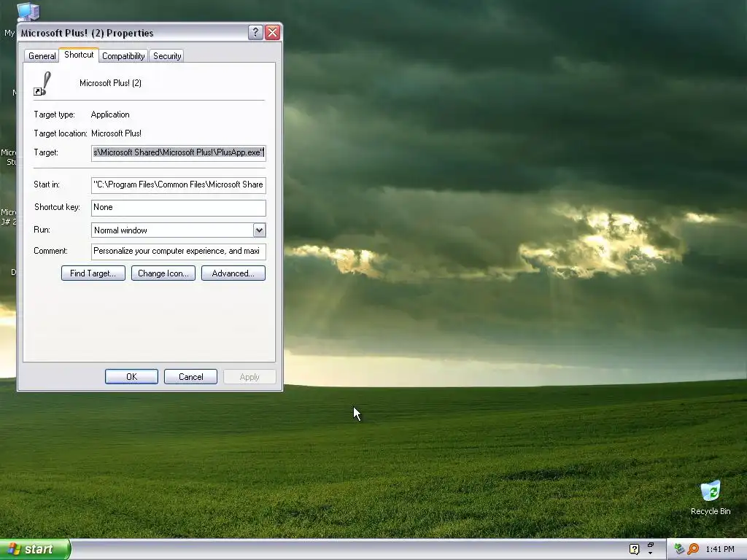Click the 1:41 PM clock
Screen dimensions: 747x560
720,549
